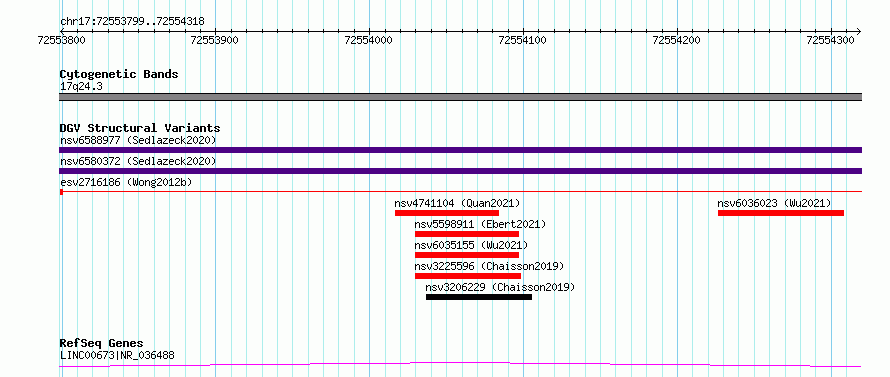Click the thin red esv2716186 variant line
890x377 pixels.
(460, 192)
